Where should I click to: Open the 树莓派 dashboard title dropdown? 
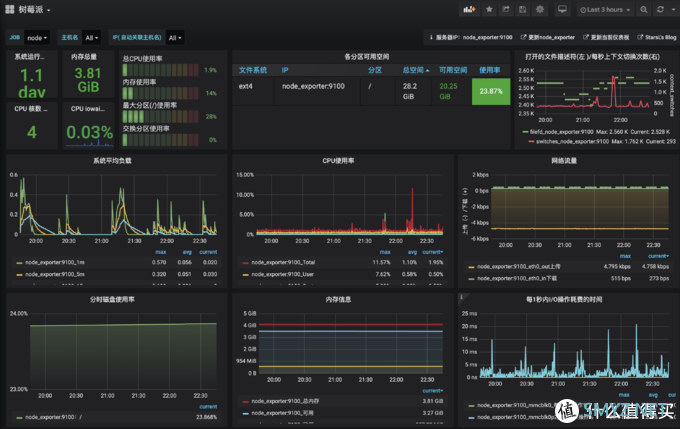(34, 10)
